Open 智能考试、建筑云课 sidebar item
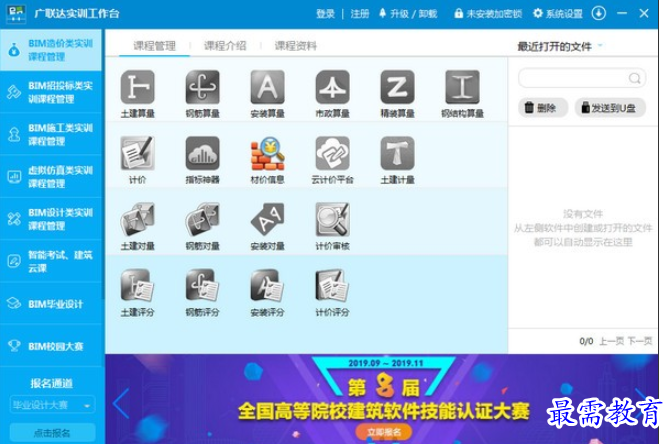Screen dimensions: 671x444 (51, 262)
